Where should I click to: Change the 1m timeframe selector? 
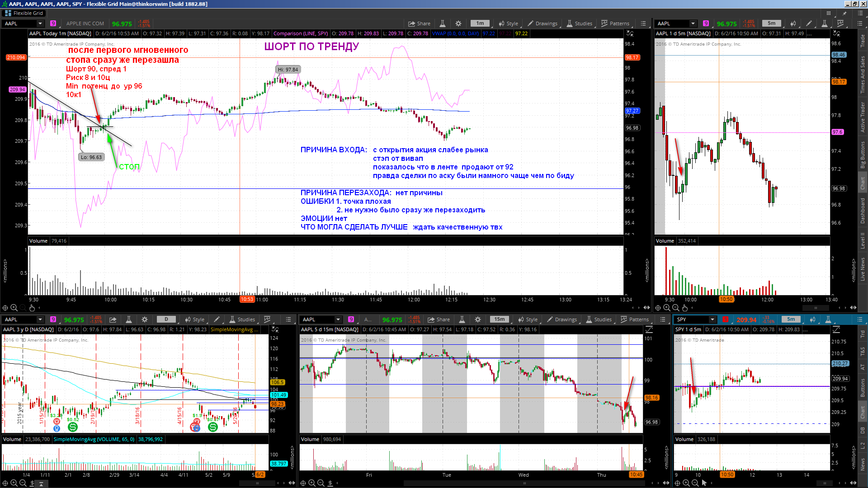click(x=480, y=23)
